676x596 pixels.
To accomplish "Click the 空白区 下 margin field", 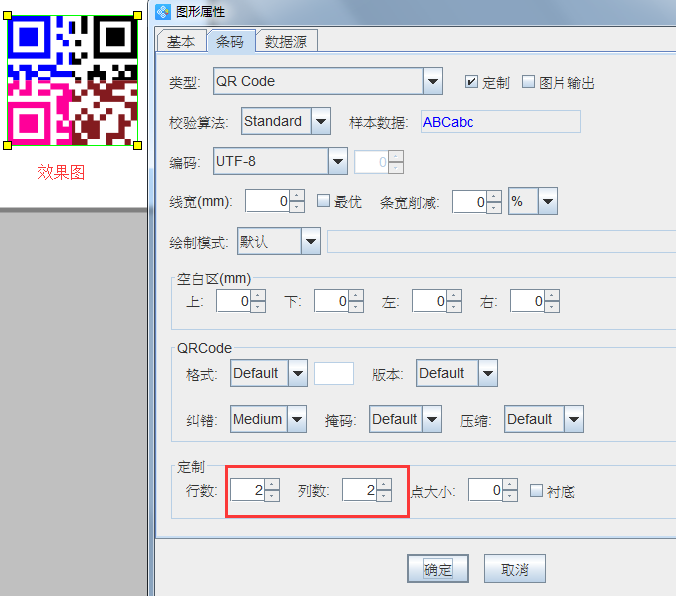I will tap(332, 301).
